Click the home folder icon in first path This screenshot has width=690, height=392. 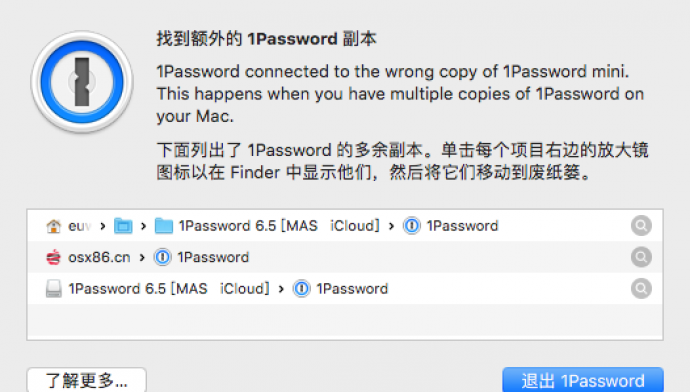(x=54, y=226)
